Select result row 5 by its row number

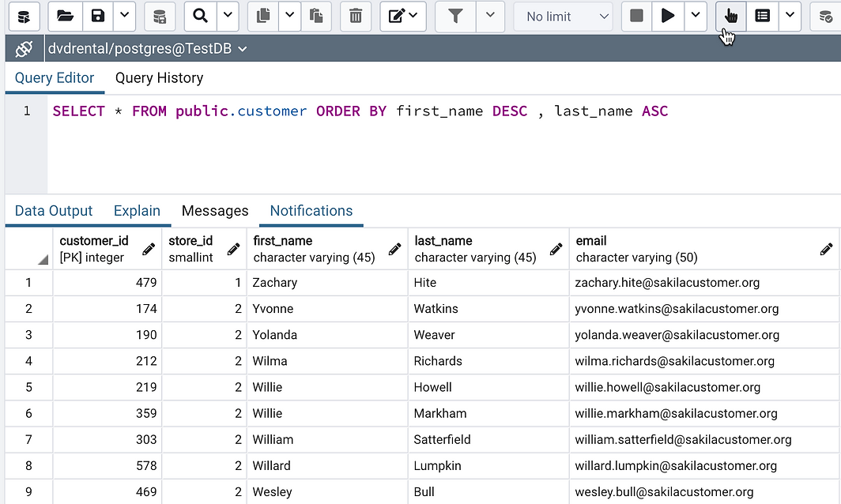pyautogui.click(x=29, y=387)
